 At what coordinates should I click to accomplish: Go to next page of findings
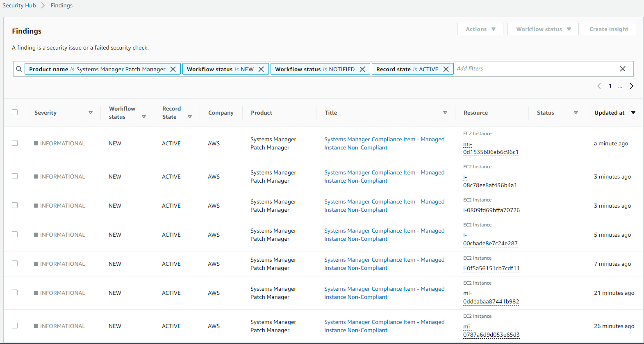(x=631, y=86)
